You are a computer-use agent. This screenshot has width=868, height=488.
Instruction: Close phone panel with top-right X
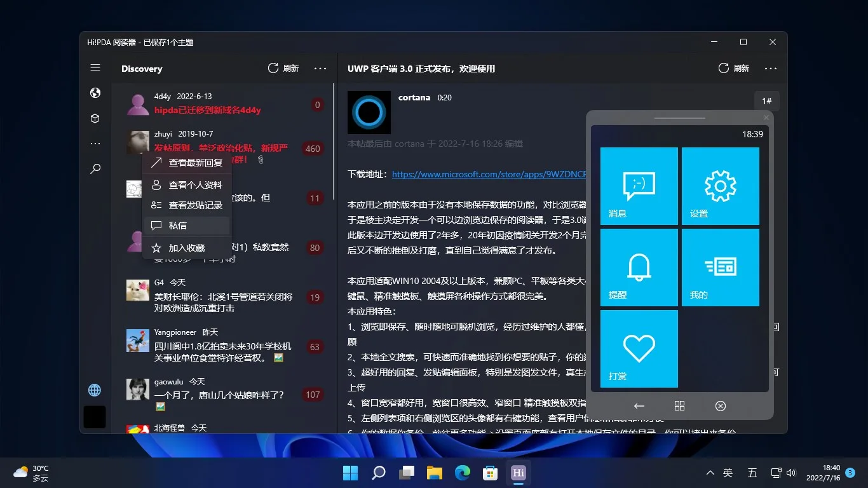click(766, 118)
